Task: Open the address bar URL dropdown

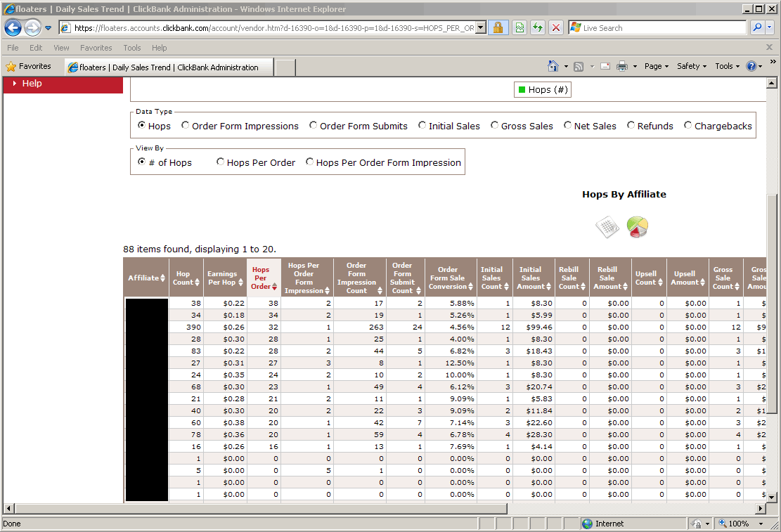Action: click(x=481, y=28)
